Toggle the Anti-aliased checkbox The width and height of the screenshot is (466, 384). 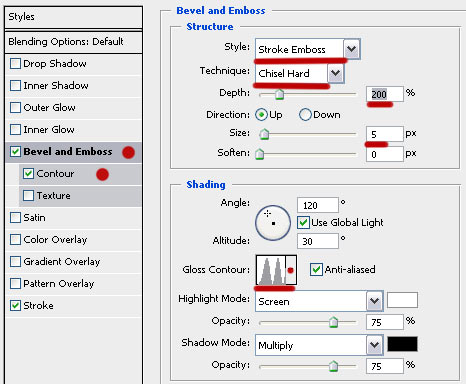[x=316, y=269]
